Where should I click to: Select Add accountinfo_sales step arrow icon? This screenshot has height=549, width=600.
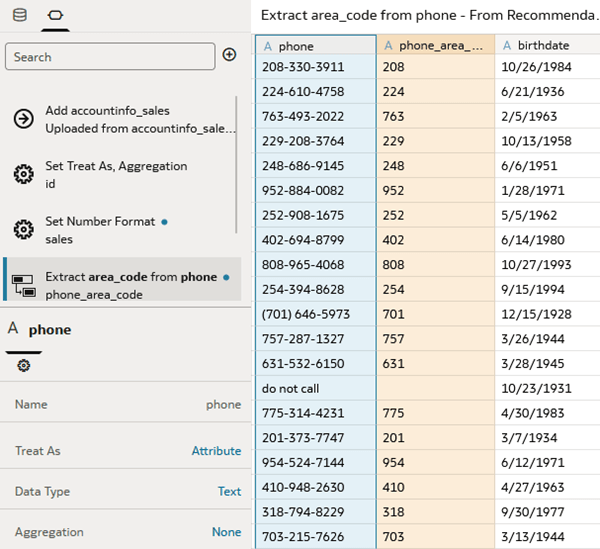[23, 119]
